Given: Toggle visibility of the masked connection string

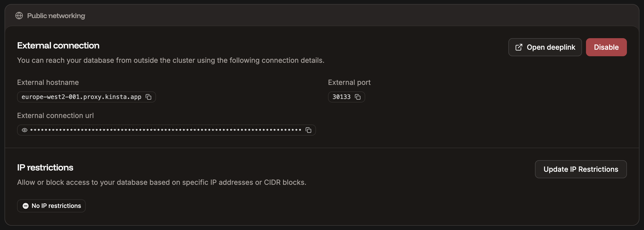Looking at the screenshot, I should tap(24, 130).
